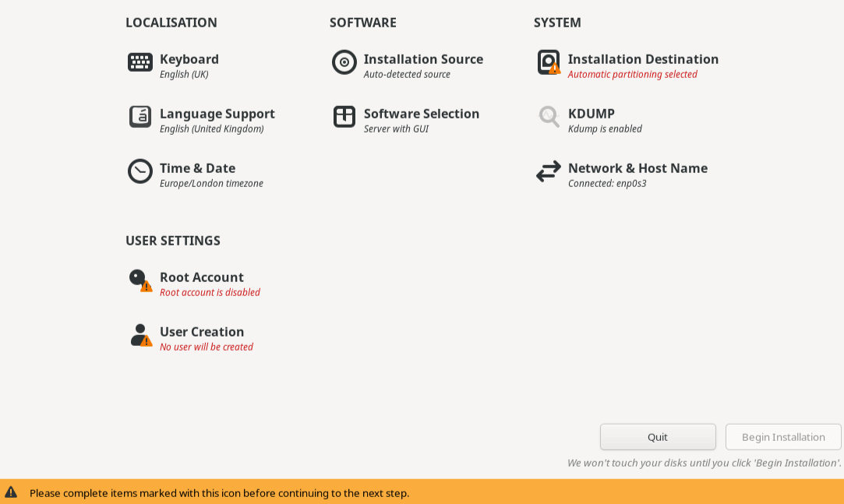This screenshot has width=844, height=504.
Task: Open the KDUMP magnifier icon
Action: tap(549, 117)
